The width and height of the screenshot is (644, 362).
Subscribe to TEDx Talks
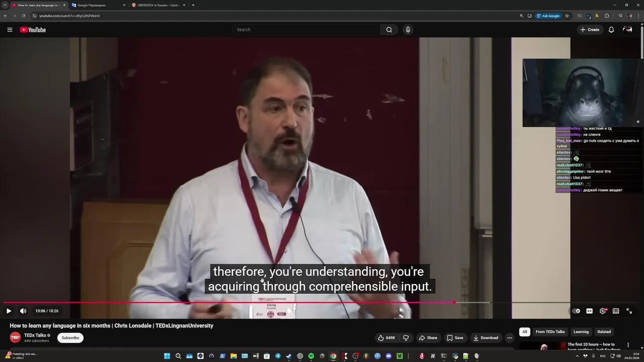point(70,338)
